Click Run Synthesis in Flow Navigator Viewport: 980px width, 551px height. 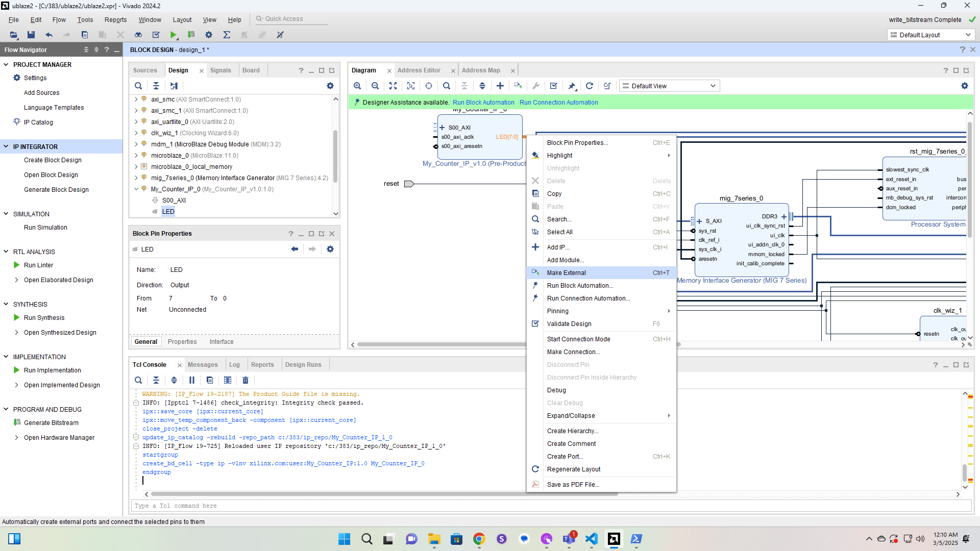click(x=44, y=318)
